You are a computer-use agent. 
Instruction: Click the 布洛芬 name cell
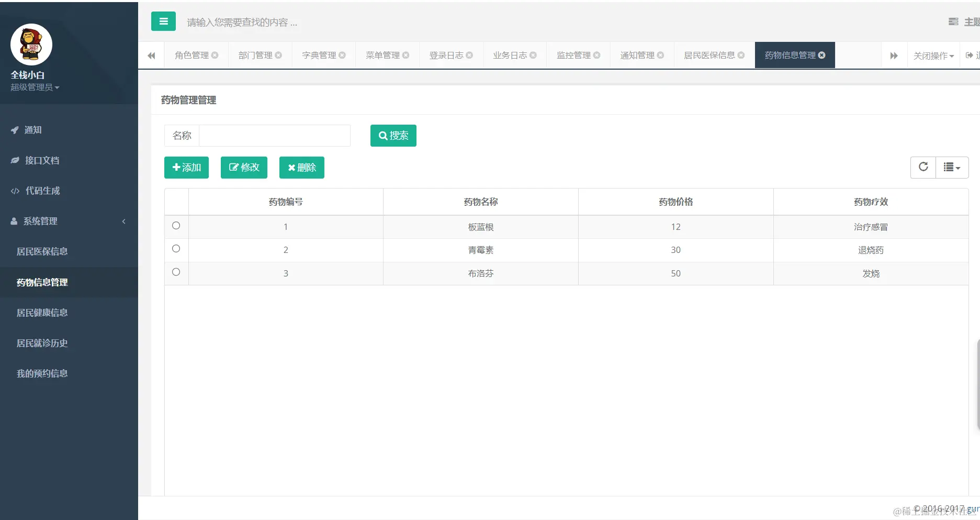tap(481, 273)
